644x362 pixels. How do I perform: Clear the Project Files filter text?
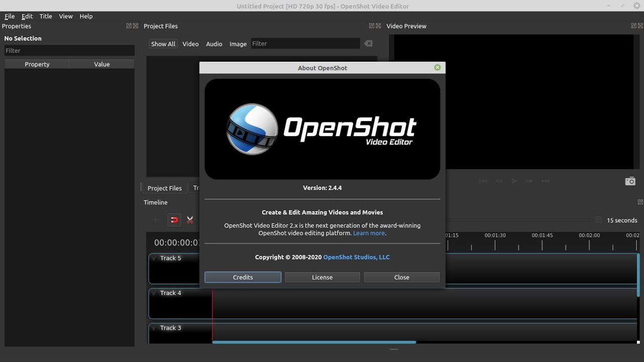pyautogui.click(x=368, y=44)
